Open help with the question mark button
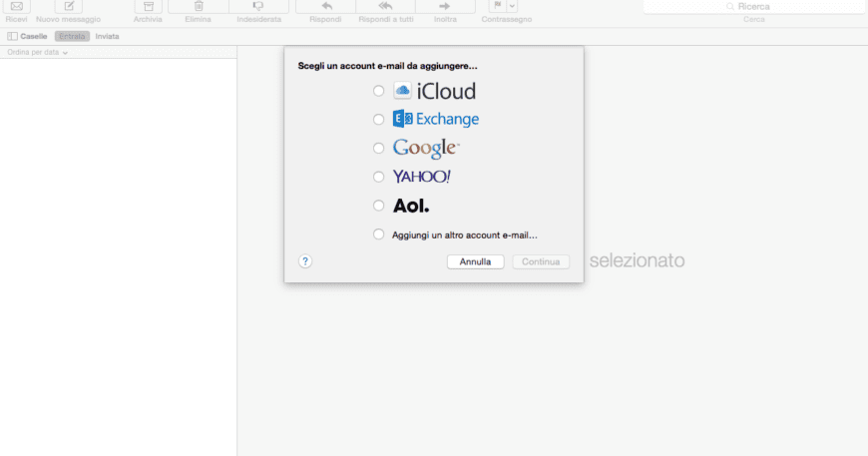 (305, 261)
